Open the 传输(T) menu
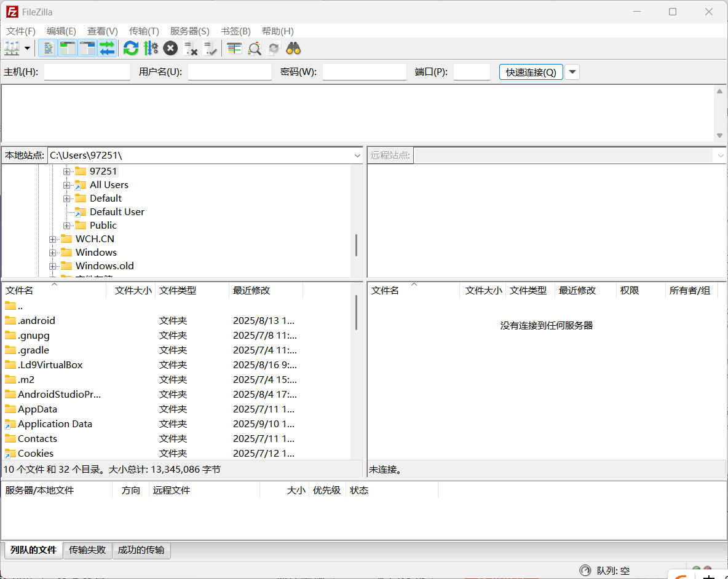Image resolution: width=728 pixels, height=579 pixels. (144, 31)
